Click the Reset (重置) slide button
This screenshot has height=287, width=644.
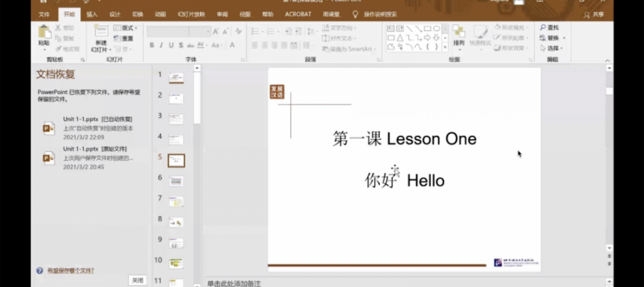pos(123,38)
